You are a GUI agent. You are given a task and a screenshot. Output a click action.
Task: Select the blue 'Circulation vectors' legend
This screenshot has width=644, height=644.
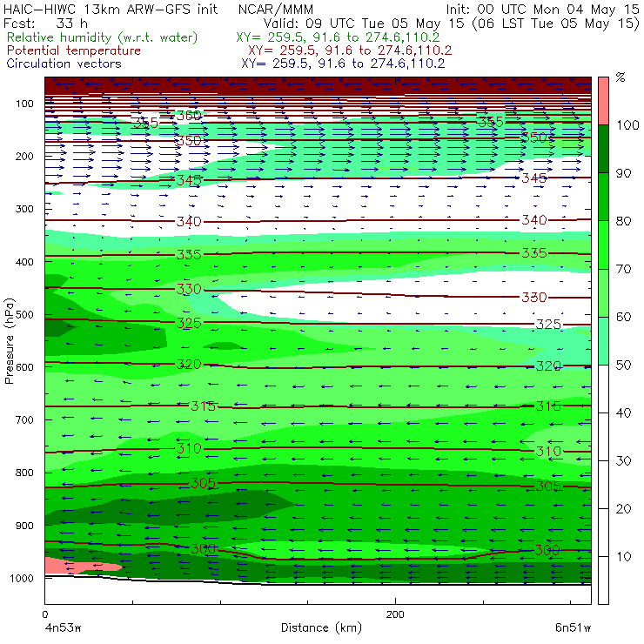(x=64, y=64)
